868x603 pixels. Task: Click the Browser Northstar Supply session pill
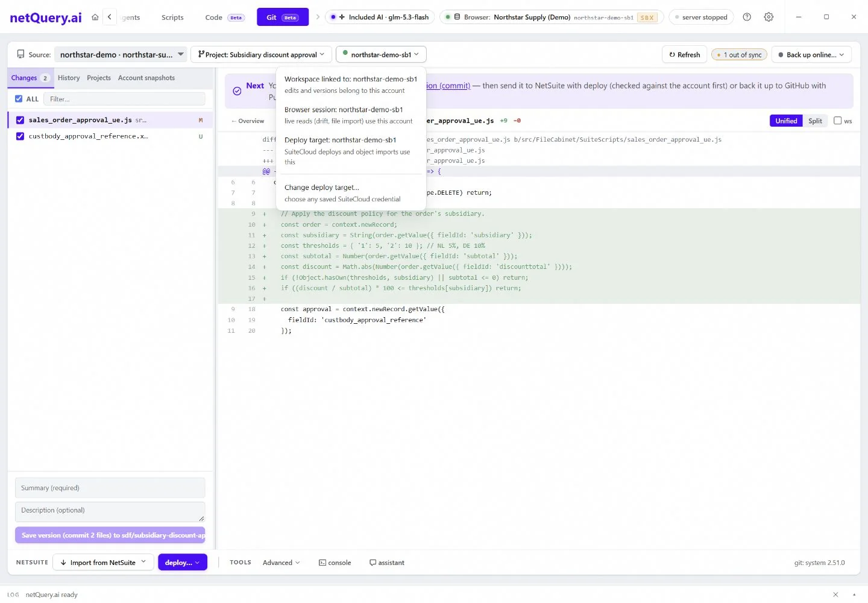point(552,17)
